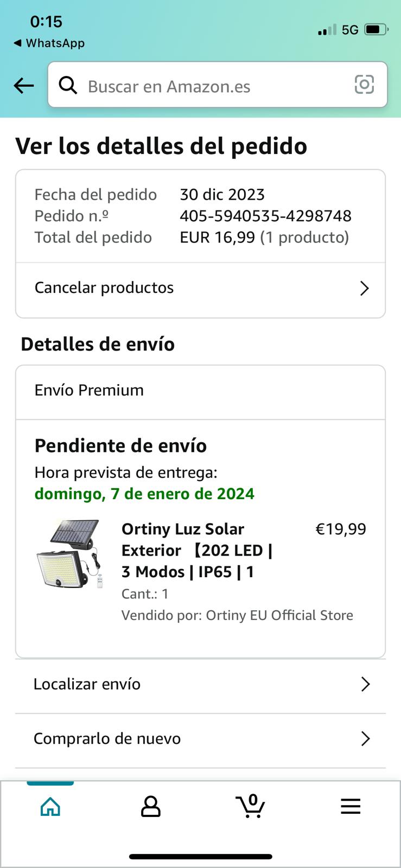The width and height of the screenshot is (401, 868).
Task: Expand Comprarlo de nuevo chevron
Action: coord(366,738)
